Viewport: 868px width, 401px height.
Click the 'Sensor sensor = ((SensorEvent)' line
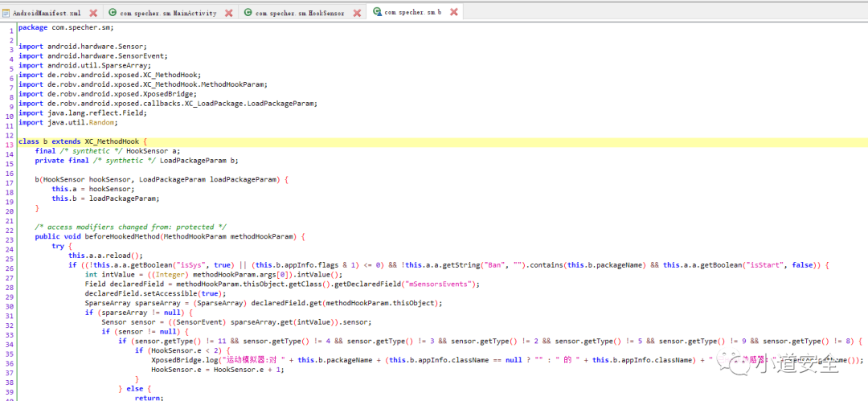[236, 321]
